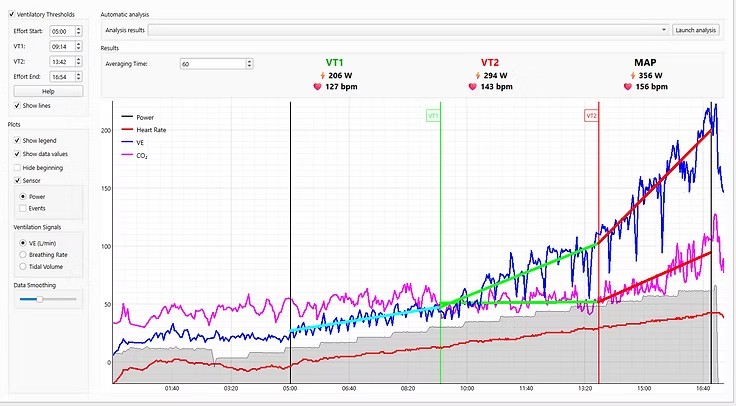Click the Power legend entry

pyautogui.click(x=138, y=117)
